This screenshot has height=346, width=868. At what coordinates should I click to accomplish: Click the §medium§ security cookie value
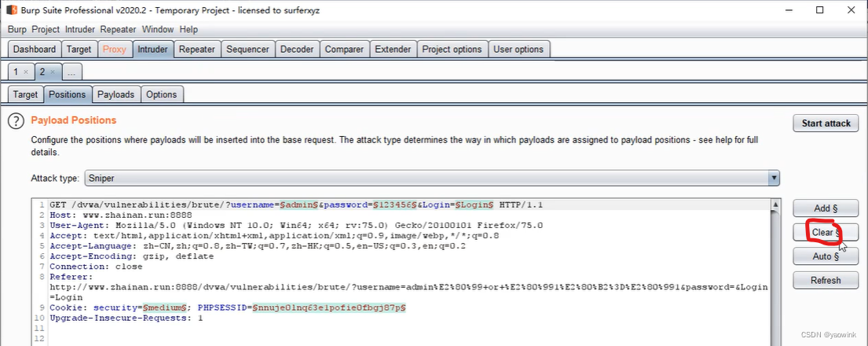coord(166,307)
